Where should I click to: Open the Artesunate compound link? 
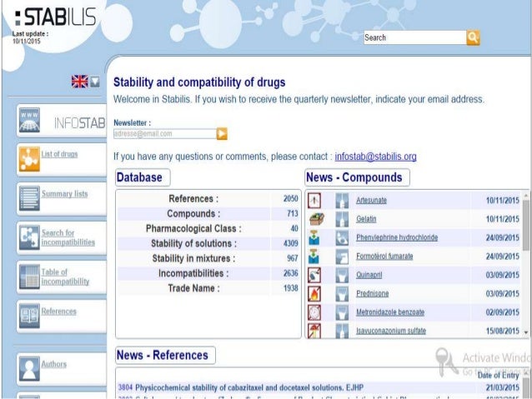tap(371, 201)
